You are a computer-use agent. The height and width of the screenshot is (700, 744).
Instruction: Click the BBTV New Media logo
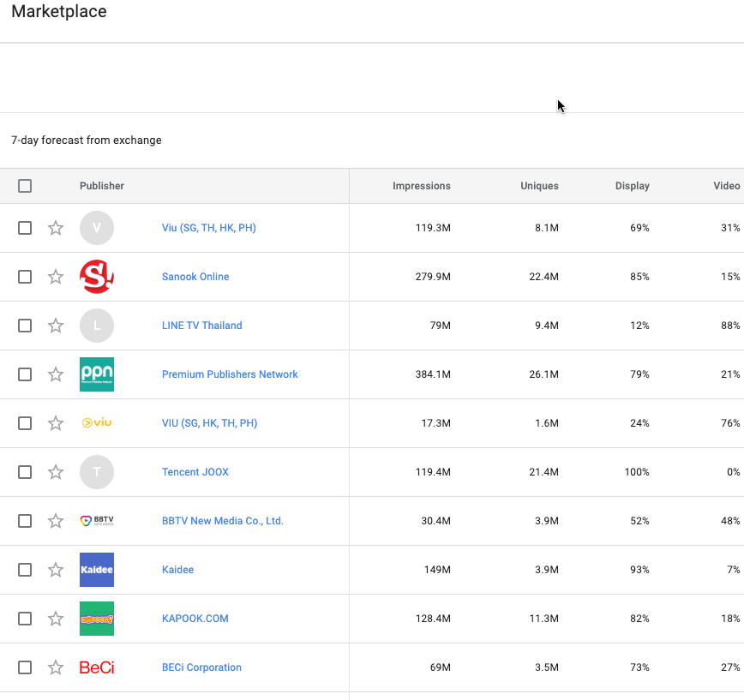[x=97, y=521]
